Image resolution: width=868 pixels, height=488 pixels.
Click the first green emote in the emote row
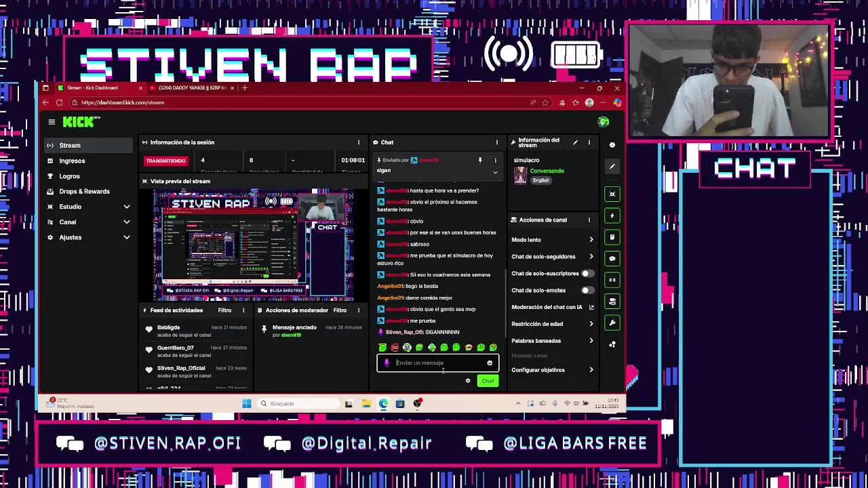382,348
